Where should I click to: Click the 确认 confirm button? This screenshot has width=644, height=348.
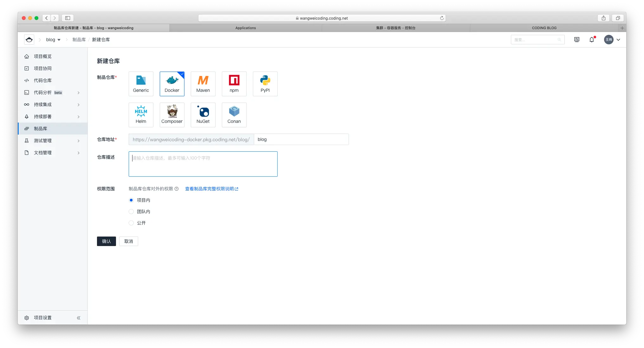click(106, 241)
